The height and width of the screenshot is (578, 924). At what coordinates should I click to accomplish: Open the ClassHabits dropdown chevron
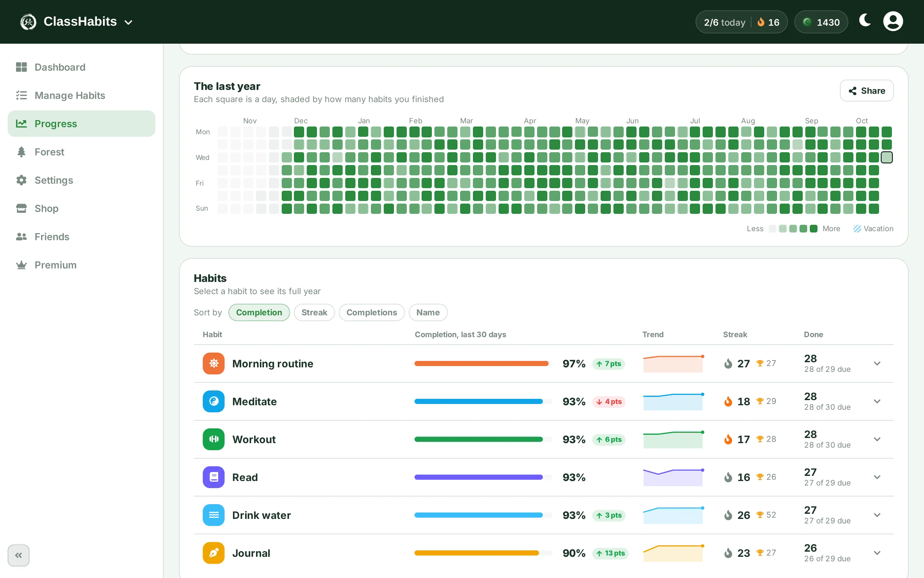pyautogui.click(x=129, y=22)
